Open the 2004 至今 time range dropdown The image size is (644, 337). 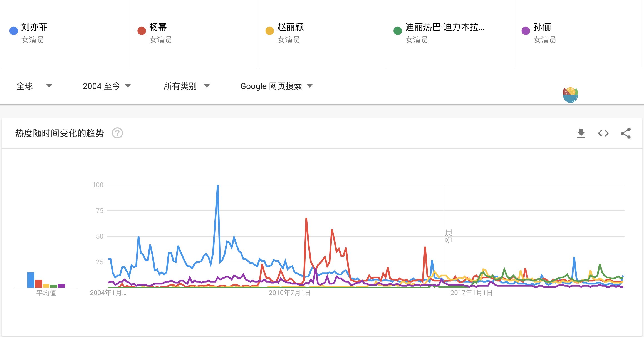click(x=106, y=86)
